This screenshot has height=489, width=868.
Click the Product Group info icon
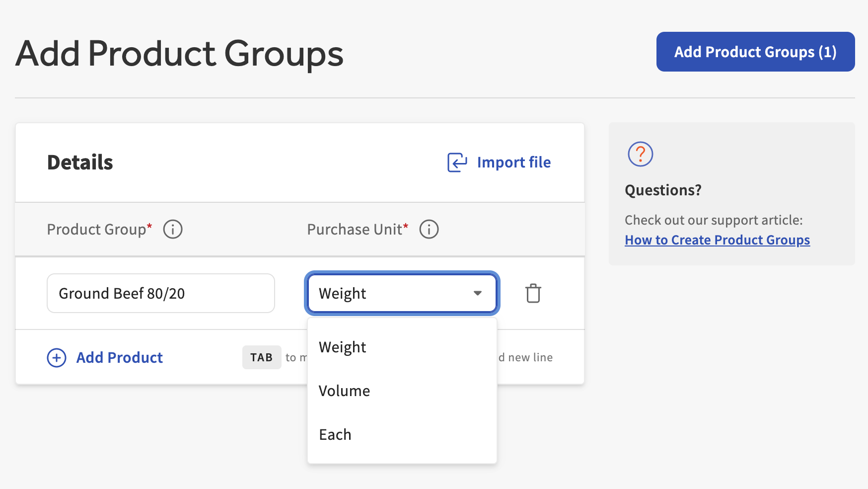click(x=173, y=229)
